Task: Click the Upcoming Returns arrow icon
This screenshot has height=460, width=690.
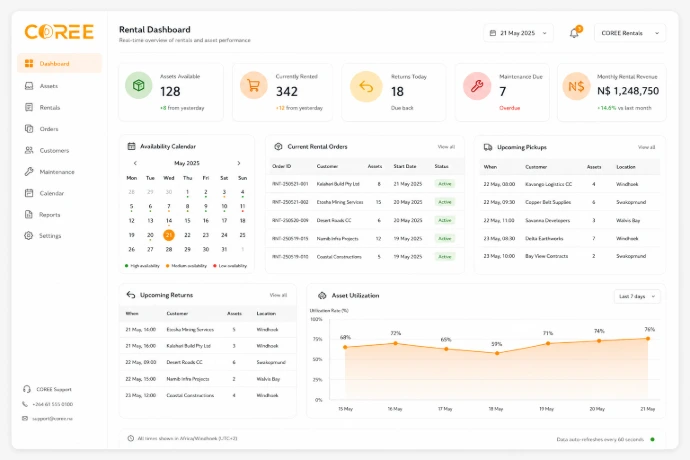Action: (131, 295)
